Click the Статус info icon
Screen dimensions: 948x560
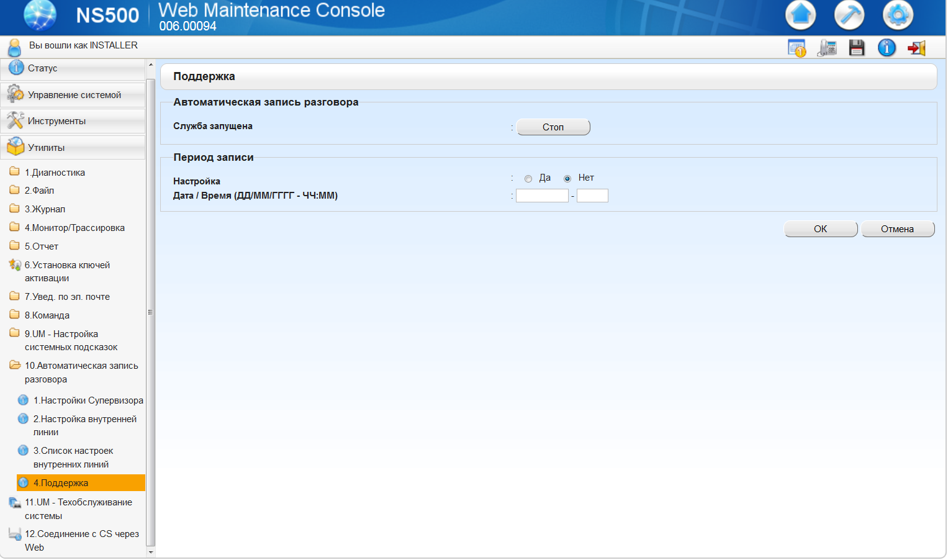point(16,68)
